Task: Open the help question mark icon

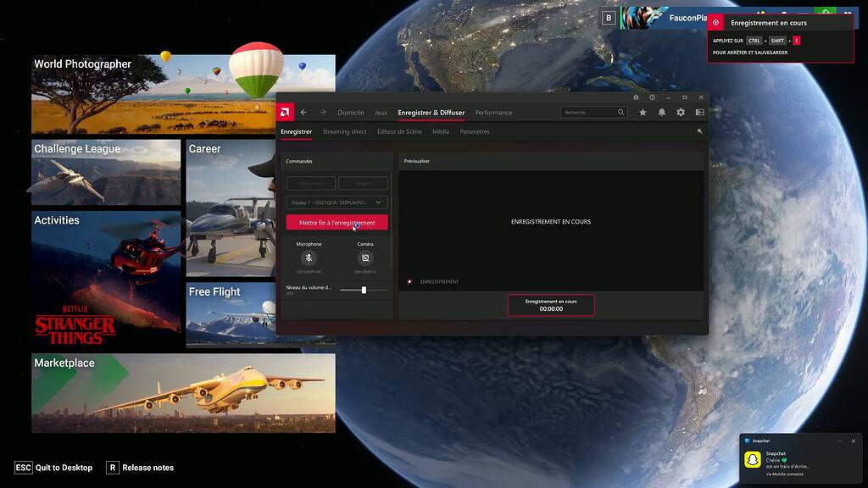Action: click(652, 97)
